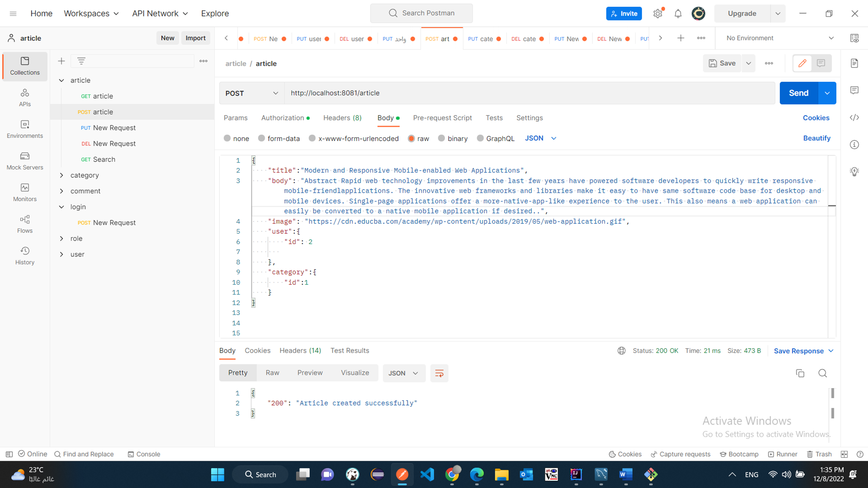This screenshot has width=868, height=488.
Task: Collapse the login collection
Action: click(x=62, y=207)
